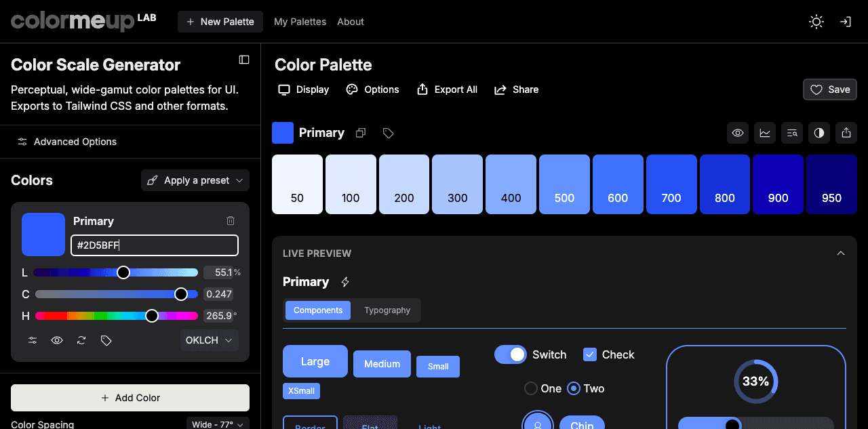Delete the Primary color with trash icon
This screenshot has height=429, width=868.
pyautogui.click(x=231, y=221)
